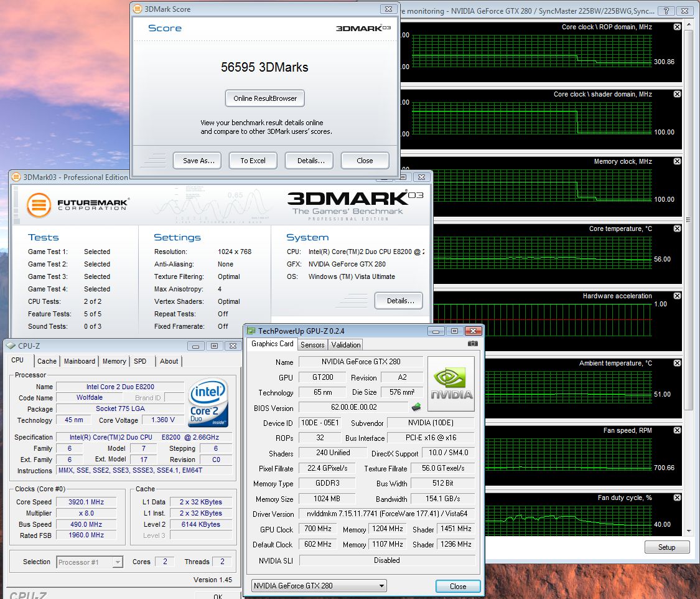Click the scrollbar down arrow in monitoring

coord(688,531)
